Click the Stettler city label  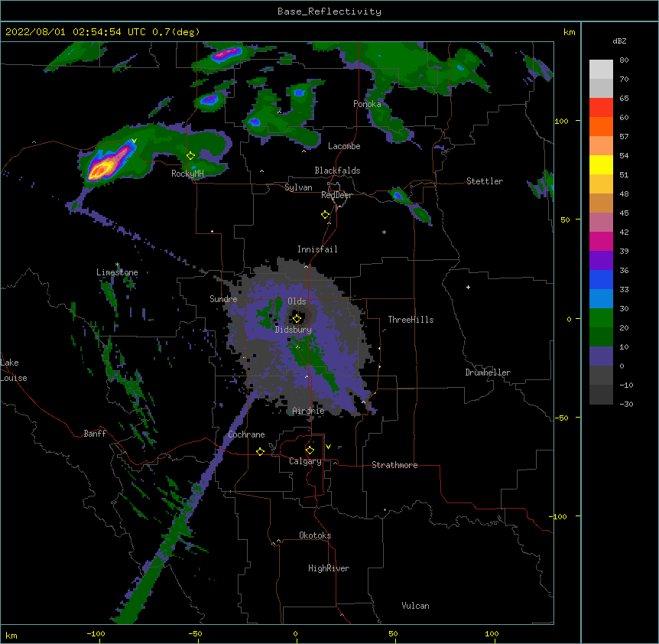[x=485, y=181]
